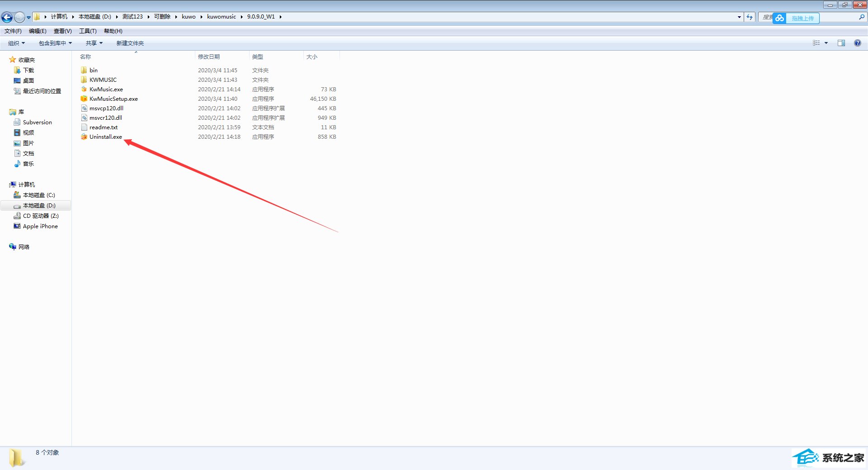Image resolution: width=868 pixels, height=470 pixels.
Task: Click the kuwomusic breadcrumb in address bar
Action: 222,17
